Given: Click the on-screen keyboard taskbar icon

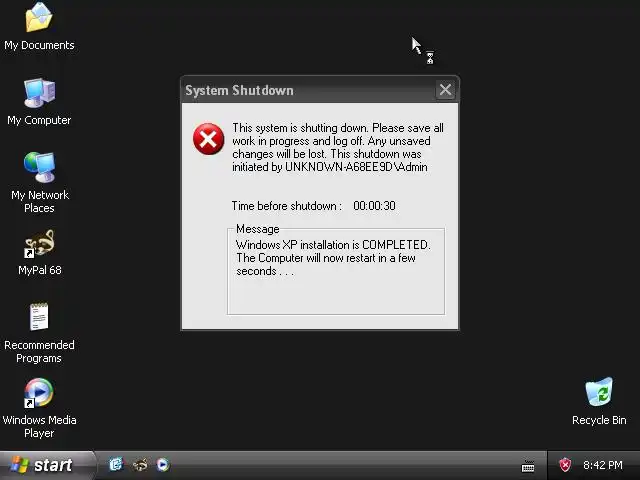Looking at the screenshot, I should click(528, 466).
